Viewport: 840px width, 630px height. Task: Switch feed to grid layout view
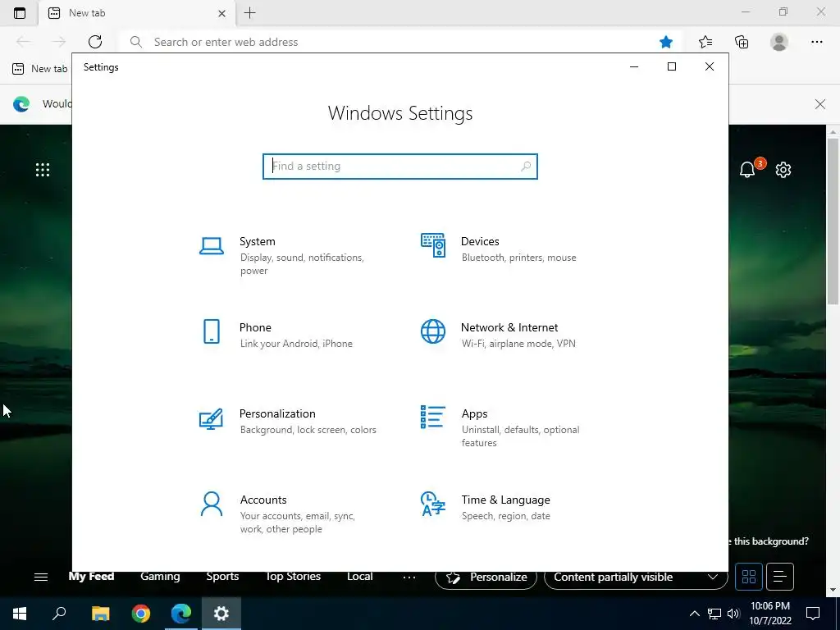tap(749, 577)
